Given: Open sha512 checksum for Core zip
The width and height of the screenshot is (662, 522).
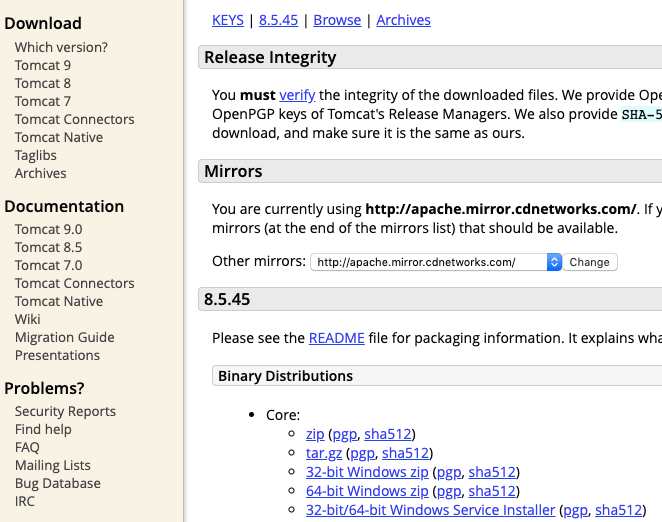Looking at the screenshot, I should tap(388, 434).
